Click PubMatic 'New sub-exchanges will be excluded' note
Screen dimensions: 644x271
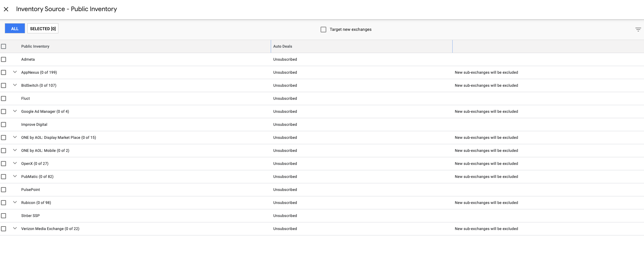click(x=486, y=177)
